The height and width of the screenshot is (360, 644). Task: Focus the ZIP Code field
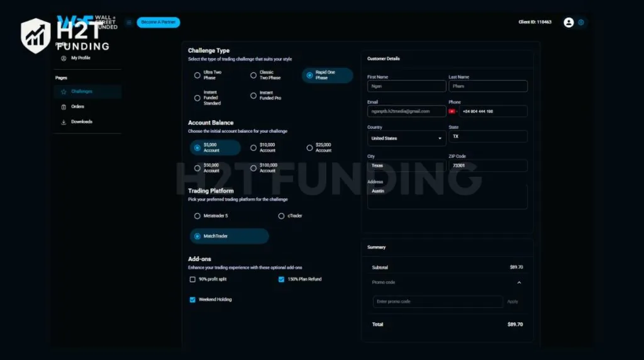click(x=488, y=166)
